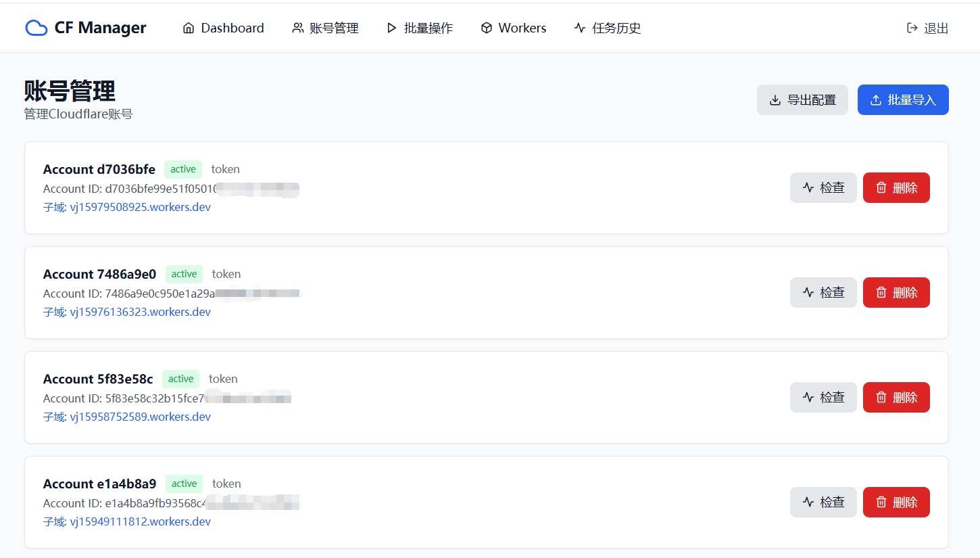Select the Account 5f83e58c title
This screenshot has width=980, height=558.
pyautogui.click(x=98, y=379)
